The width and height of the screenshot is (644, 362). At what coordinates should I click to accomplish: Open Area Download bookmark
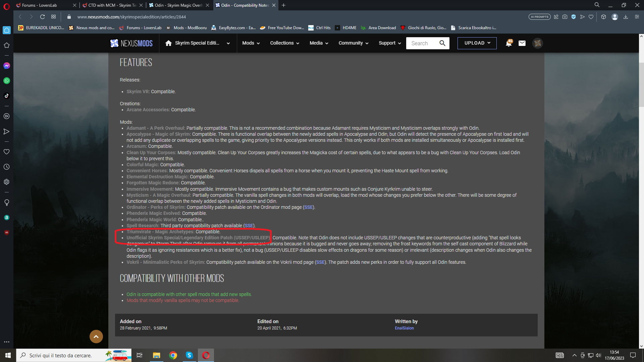(x=378, y=28)
